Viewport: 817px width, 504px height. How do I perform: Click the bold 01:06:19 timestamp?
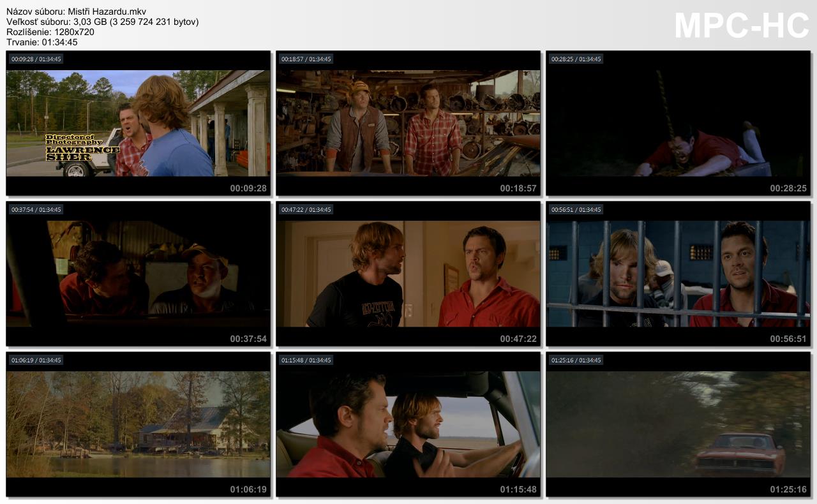click(248, 489)
